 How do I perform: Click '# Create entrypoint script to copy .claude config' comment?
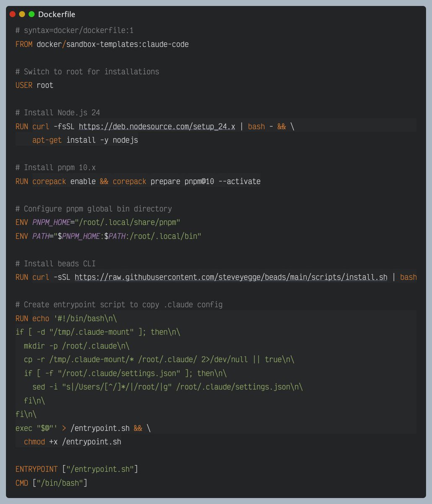[x=119, y=304]
